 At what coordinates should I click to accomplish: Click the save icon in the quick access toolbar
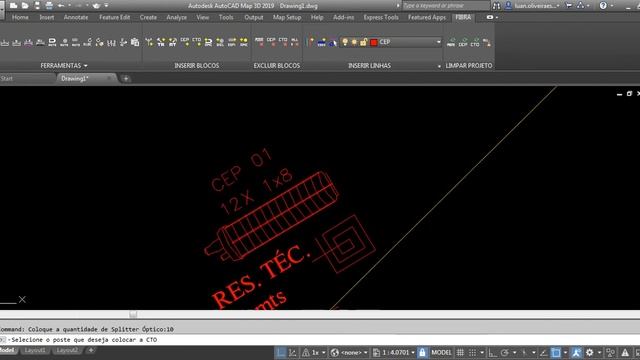37,6
